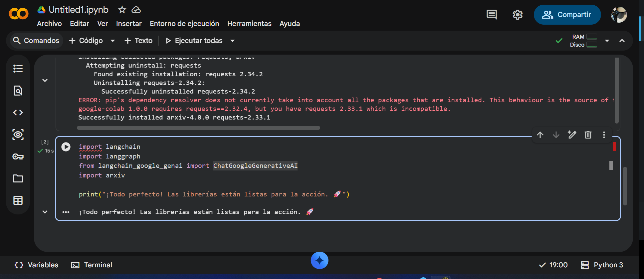Run the import langchain cell

pos(66,147)
